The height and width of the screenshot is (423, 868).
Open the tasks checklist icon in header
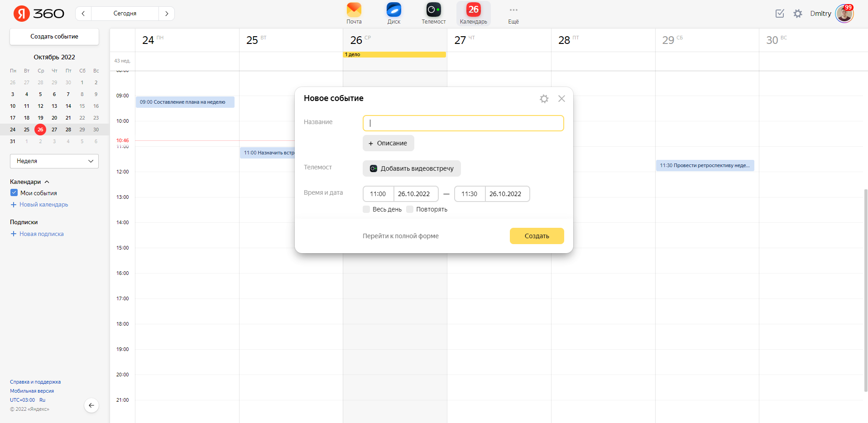780,14
